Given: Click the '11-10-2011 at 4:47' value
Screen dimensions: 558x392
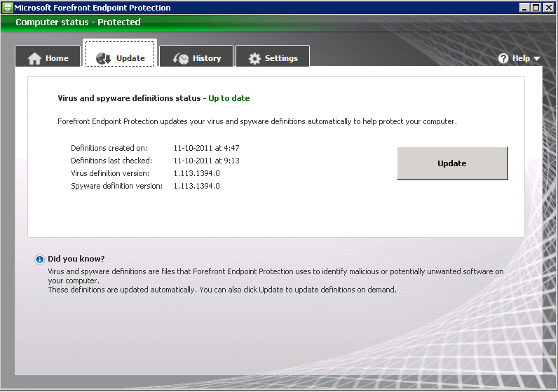Looking at the screenshot, I should [206, 148].
